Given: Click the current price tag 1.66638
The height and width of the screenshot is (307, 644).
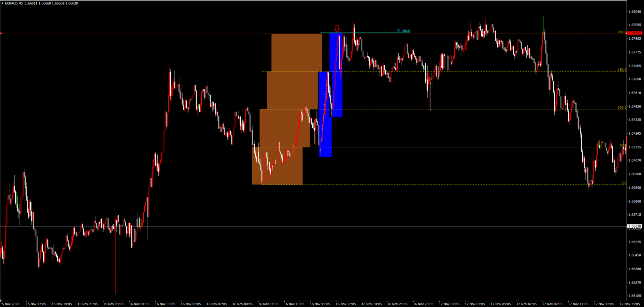Looking at the screenshot, I should (x=635, y=226).
